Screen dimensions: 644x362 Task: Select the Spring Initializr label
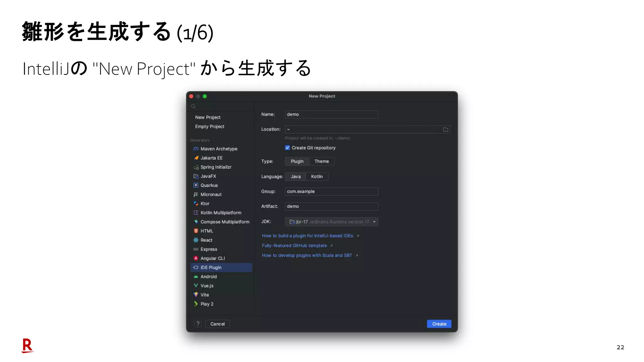click(216, 167)
